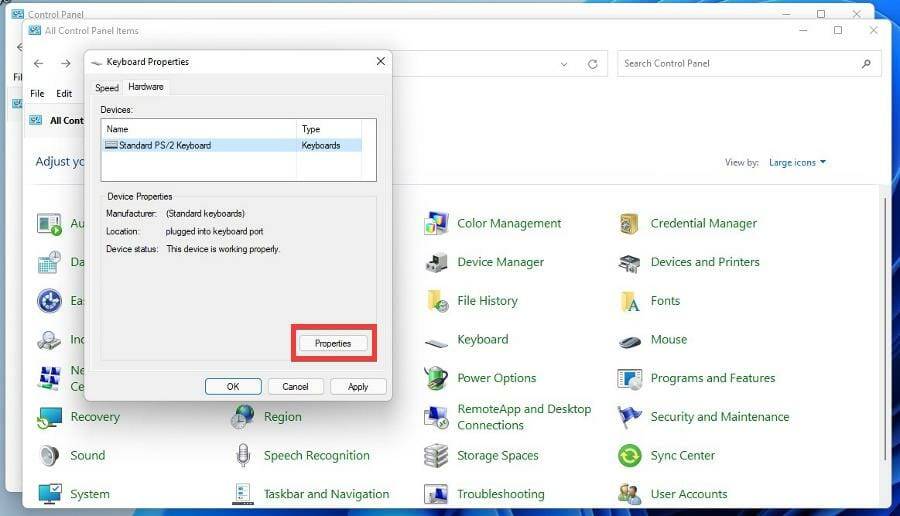The height and width of the screenshot is (516, 900).
Task: Open Speech Recognition microphone icon
Action: pos(243,456)
